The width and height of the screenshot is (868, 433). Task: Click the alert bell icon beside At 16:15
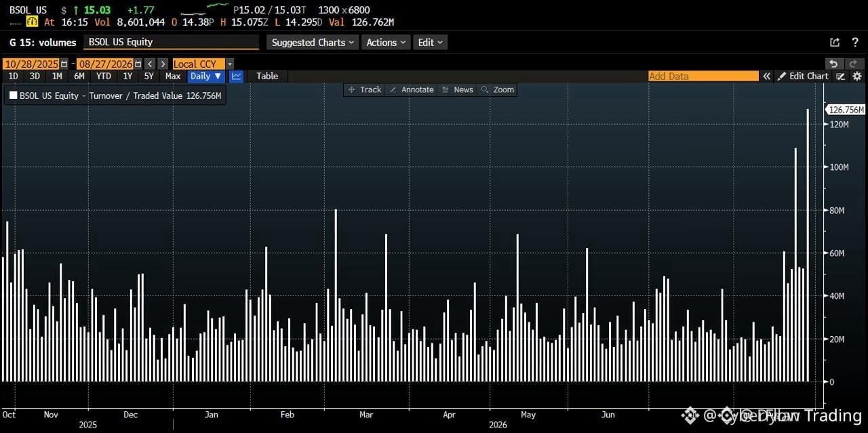(x=32, y=22)
